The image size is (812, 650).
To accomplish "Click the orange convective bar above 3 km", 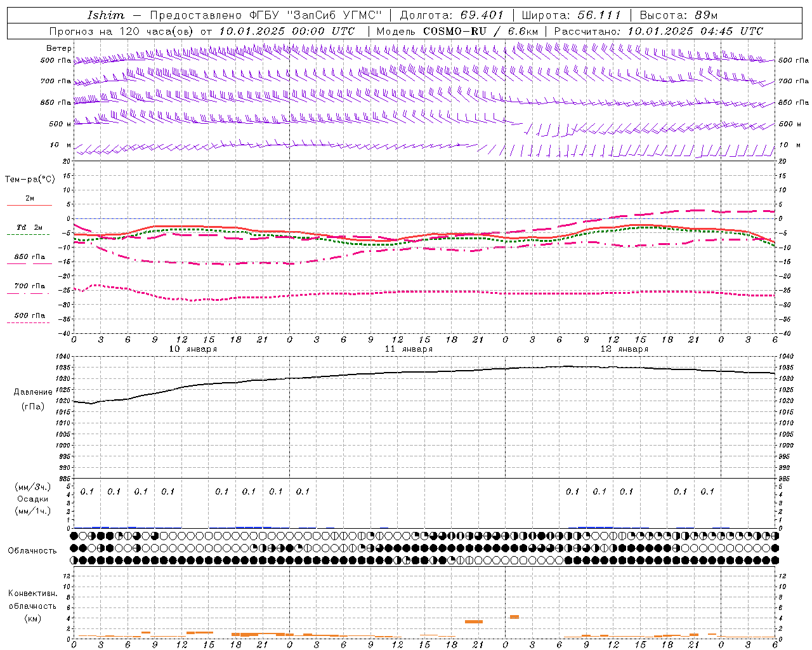I will tap(474, 621).
